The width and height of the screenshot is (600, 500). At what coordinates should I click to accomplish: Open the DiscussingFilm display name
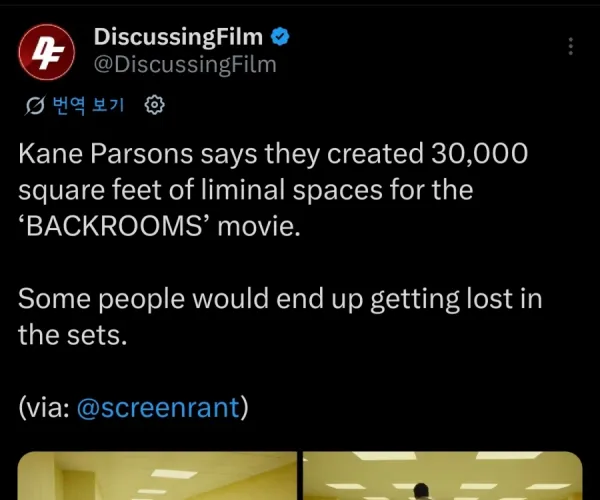click(178, 37)
